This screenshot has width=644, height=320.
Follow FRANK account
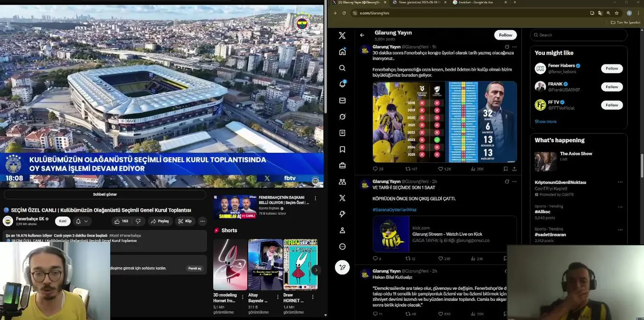coord(612,87)
